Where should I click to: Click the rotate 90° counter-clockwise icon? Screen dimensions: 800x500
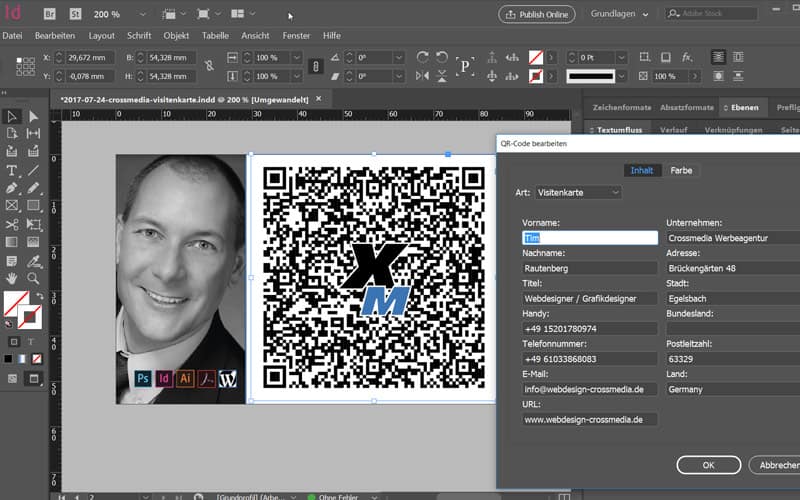pos(442,57)
